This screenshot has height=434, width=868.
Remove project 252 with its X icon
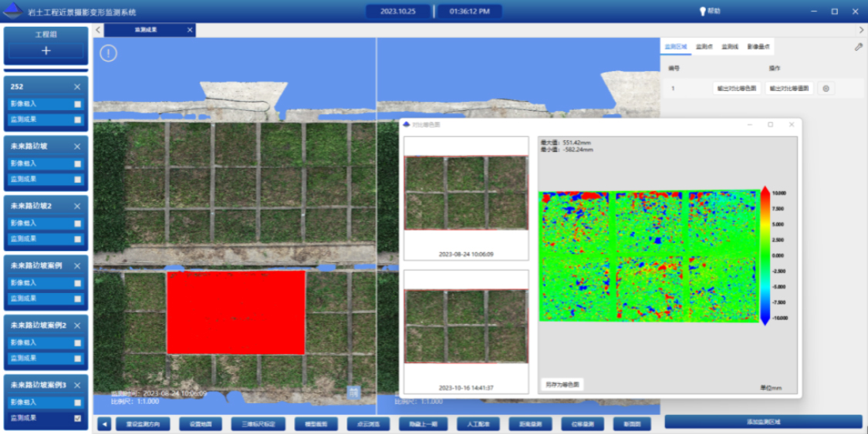(77, 87)
